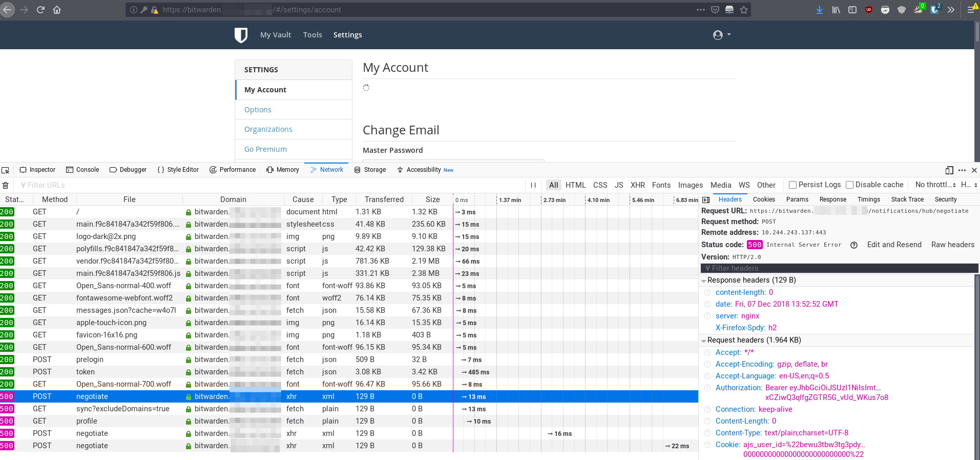Switch to the Debugger tab
This screenshot has width=980, height=460.
coord(128,170)
